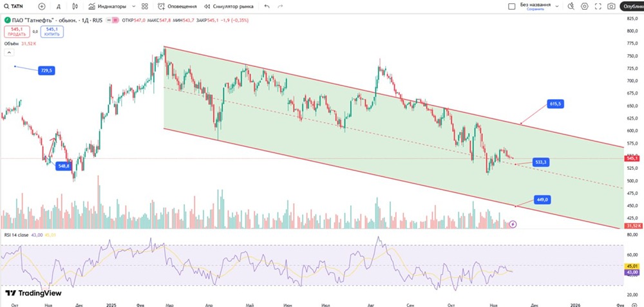The width and height of the screenshot is (644, 307).
Task: Click the Апр label on time axis
Action: tap(209, 304)
